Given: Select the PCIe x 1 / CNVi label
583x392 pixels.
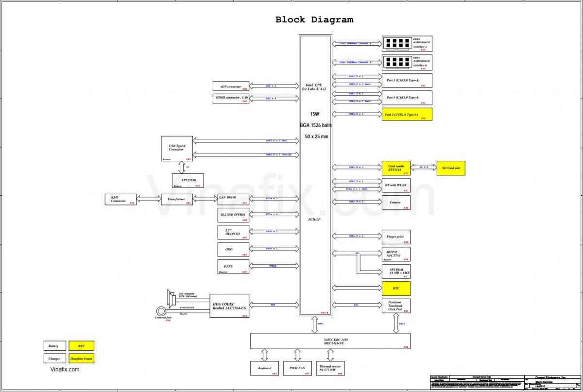Looking at the screenshot, I should (x=356, y=188).
